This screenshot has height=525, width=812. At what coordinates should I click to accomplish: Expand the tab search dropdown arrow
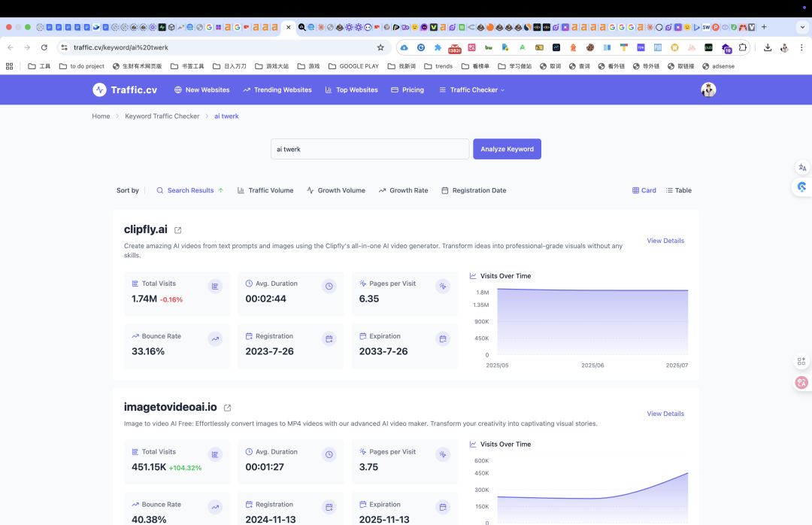point(802,27)
